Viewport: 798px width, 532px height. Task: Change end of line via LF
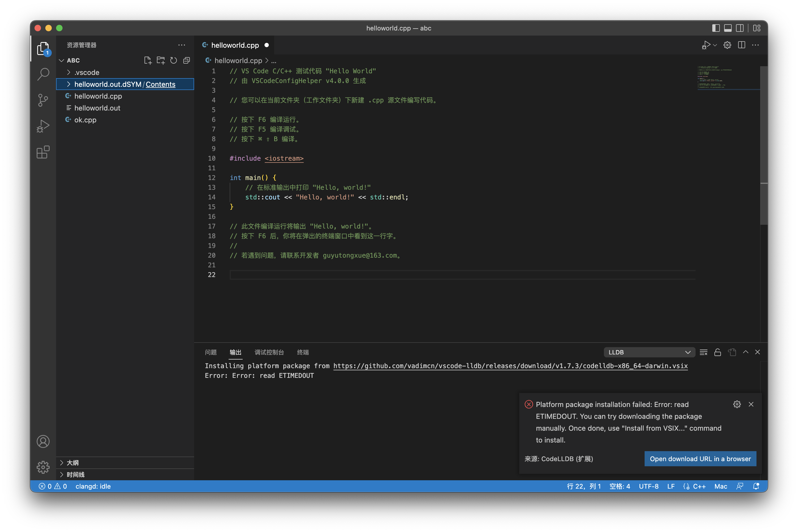671,486
